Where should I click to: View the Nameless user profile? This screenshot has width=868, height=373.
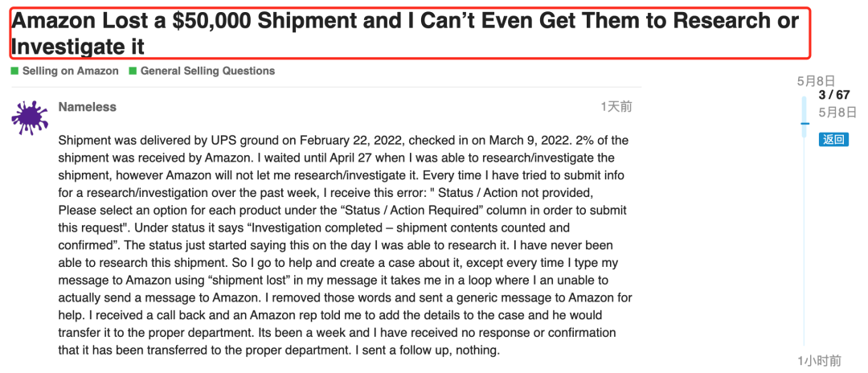tap(88, 107)
